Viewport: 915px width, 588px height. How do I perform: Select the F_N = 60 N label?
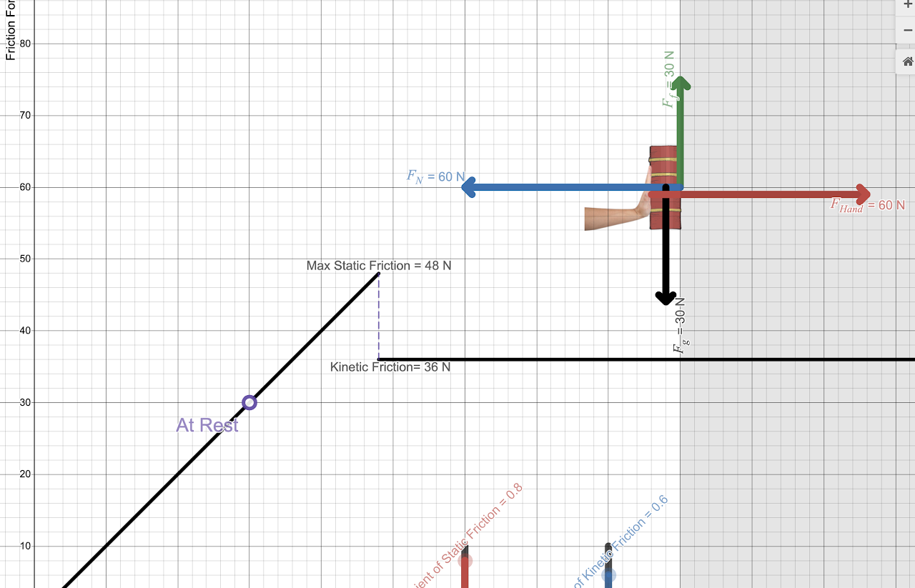[x=435, y=176]
